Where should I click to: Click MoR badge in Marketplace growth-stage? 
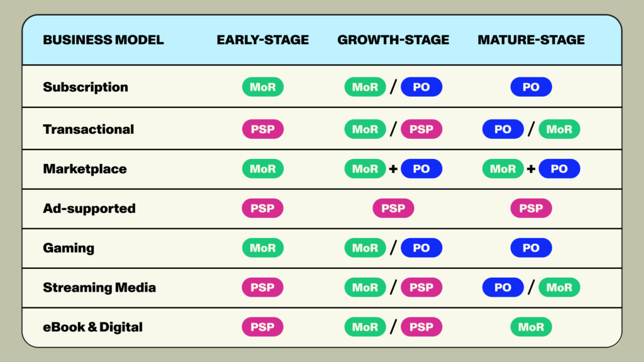365,168
